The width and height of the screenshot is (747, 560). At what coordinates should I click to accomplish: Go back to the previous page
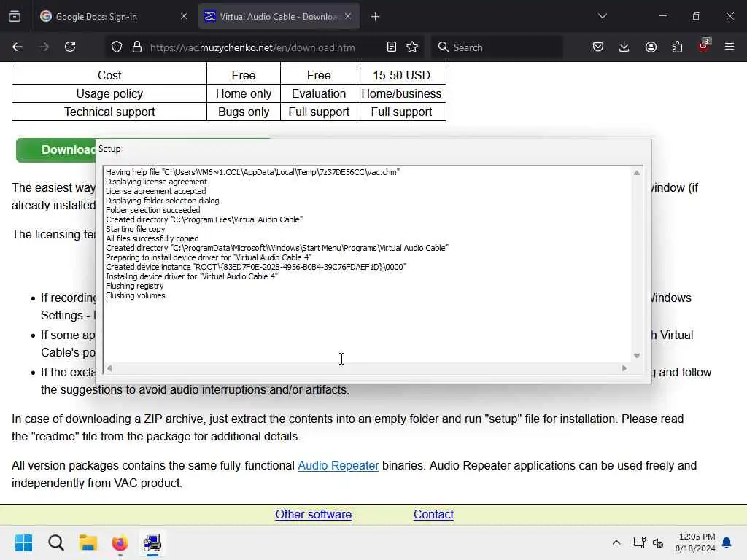[18, 47]
